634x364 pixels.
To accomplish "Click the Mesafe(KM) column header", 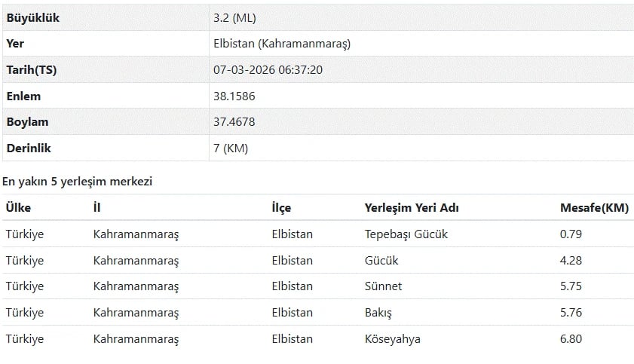I will (x=594, y=208).
